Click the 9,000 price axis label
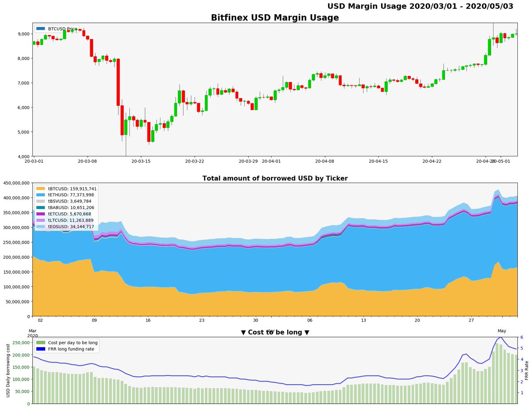This screenshot has width=532, height=409. [x=23, y=34]
